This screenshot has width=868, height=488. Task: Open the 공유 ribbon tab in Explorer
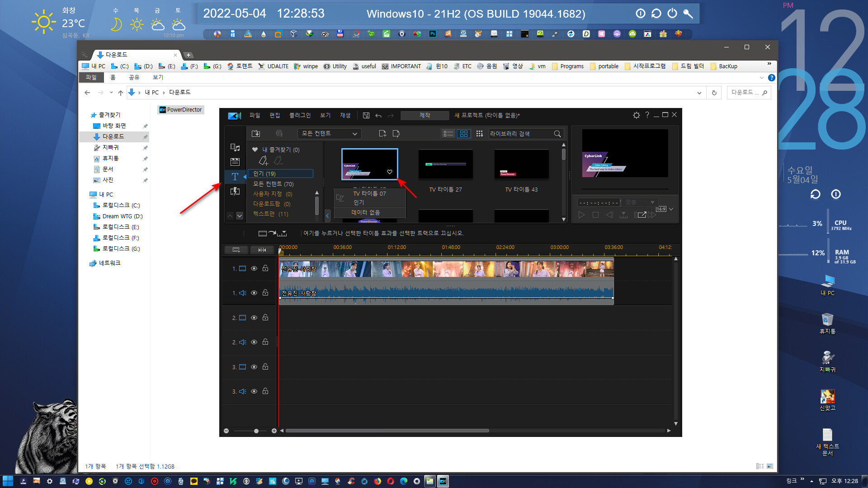134,78
